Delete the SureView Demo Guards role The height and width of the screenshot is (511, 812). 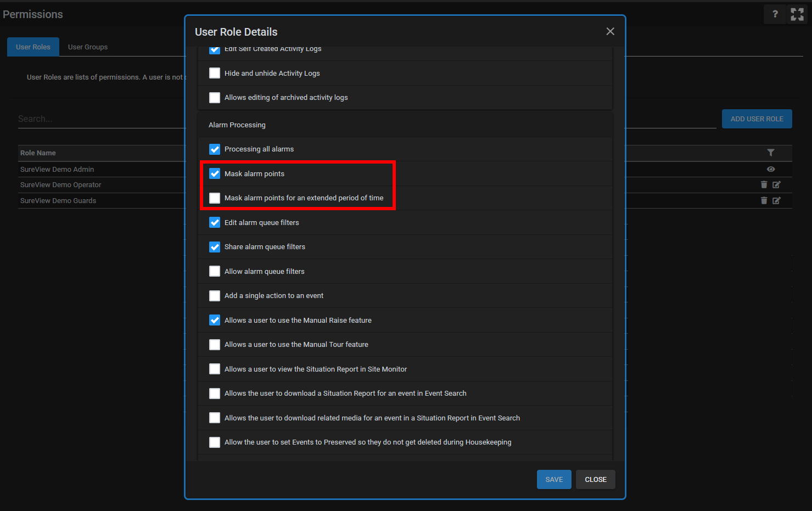point(764,201)
